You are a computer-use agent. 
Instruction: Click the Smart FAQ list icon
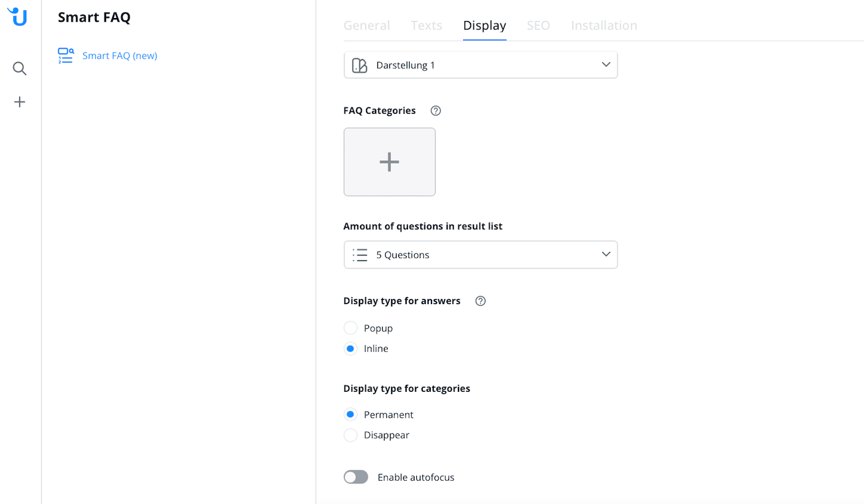point(65,56)
